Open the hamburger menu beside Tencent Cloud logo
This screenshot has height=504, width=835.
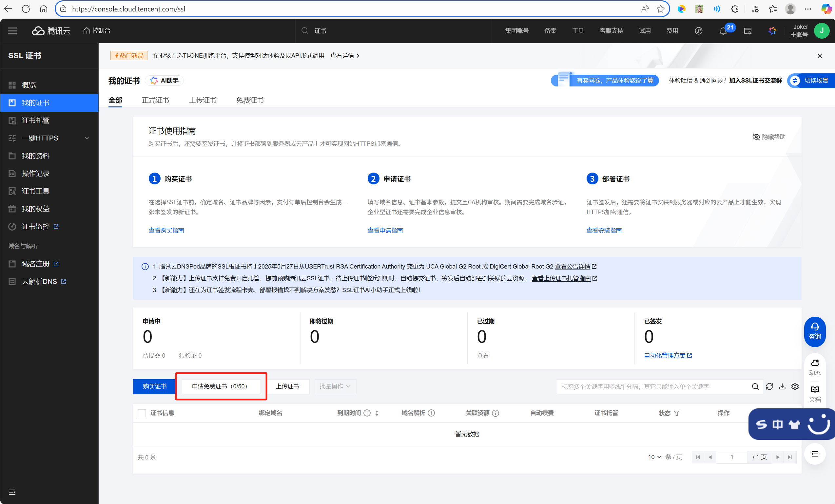pos(12,31)
